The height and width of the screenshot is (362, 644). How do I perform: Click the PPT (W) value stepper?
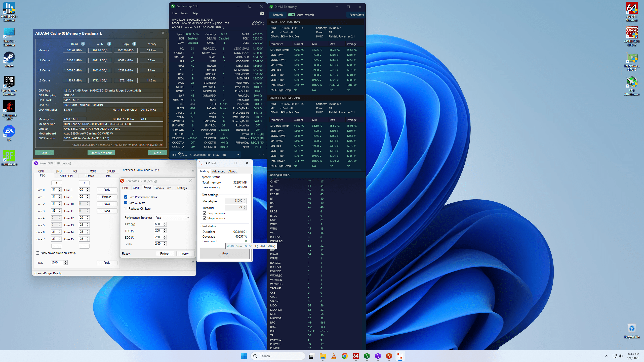point(165,224)
